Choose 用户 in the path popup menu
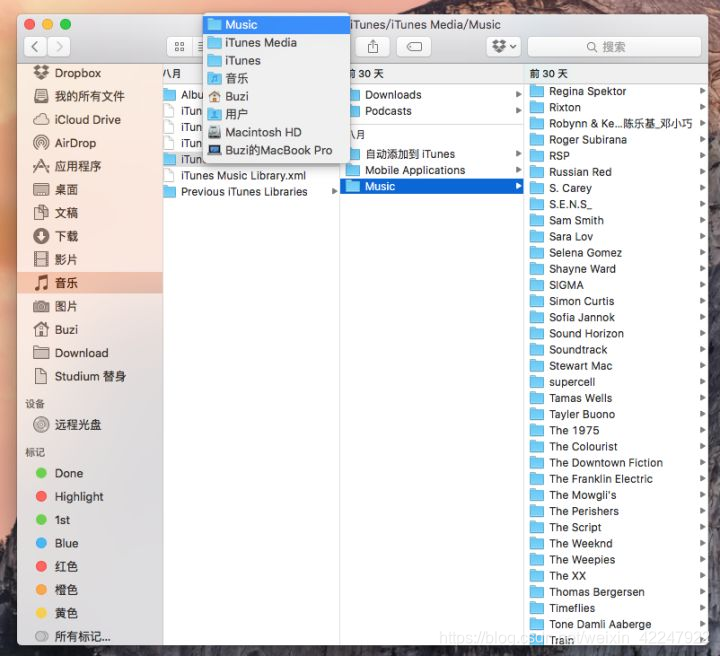Viewport: 720px width, 656px height. (276, 114)
